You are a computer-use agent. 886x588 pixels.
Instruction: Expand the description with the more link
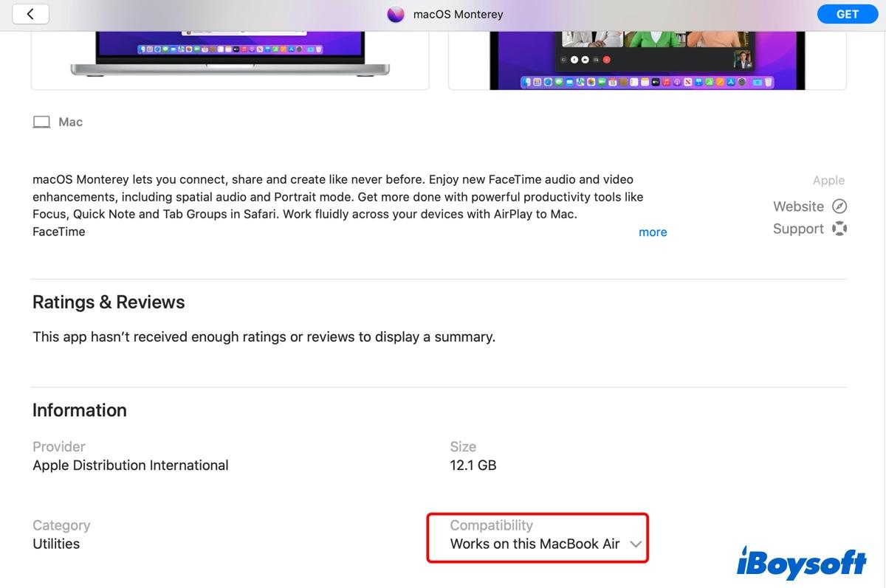653,232
